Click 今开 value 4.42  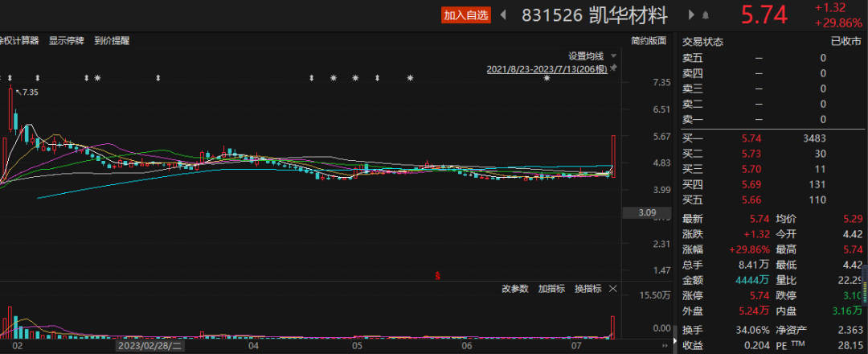pos(853,235)
